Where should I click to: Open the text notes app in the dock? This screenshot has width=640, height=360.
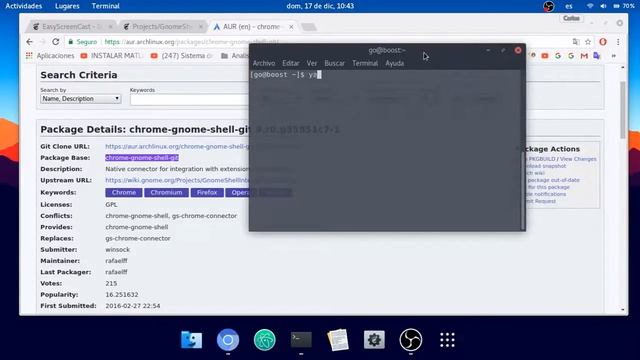click(x=338, y=340)
